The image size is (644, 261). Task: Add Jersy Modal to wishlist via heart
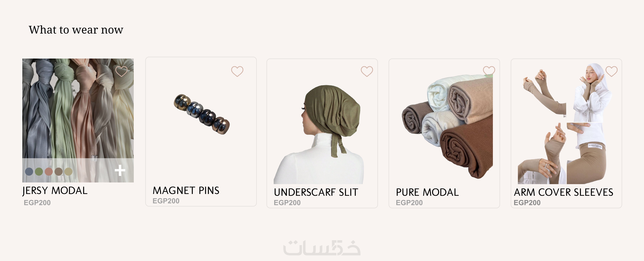(122, 71)
